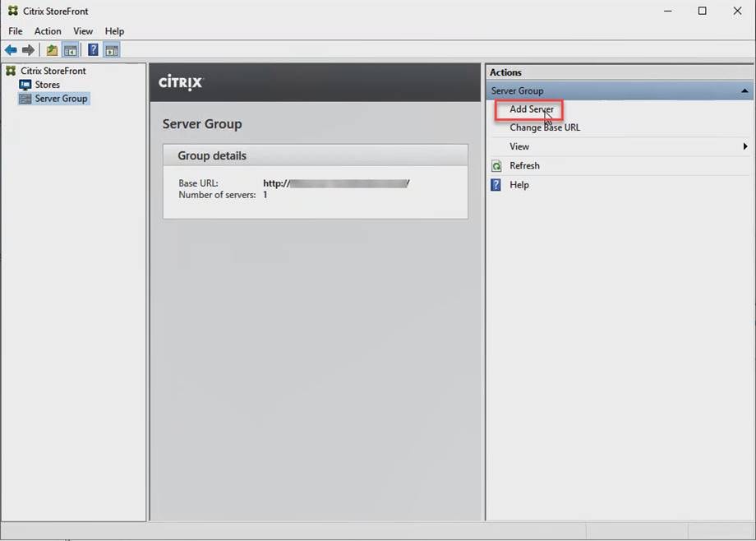Expand the View submenu arrow

point(745,146)
